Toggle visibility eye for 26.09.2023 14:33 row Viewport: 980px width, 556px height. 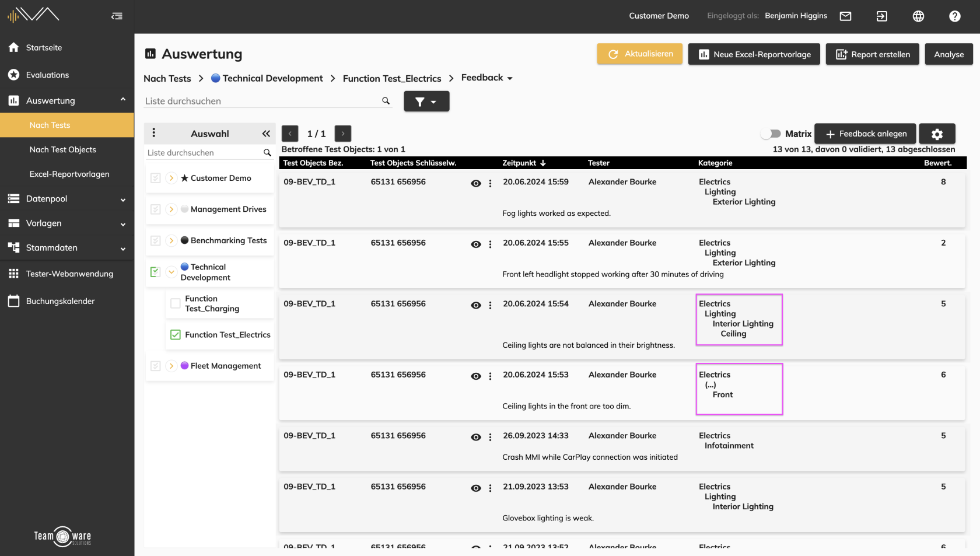pos(476,437)
